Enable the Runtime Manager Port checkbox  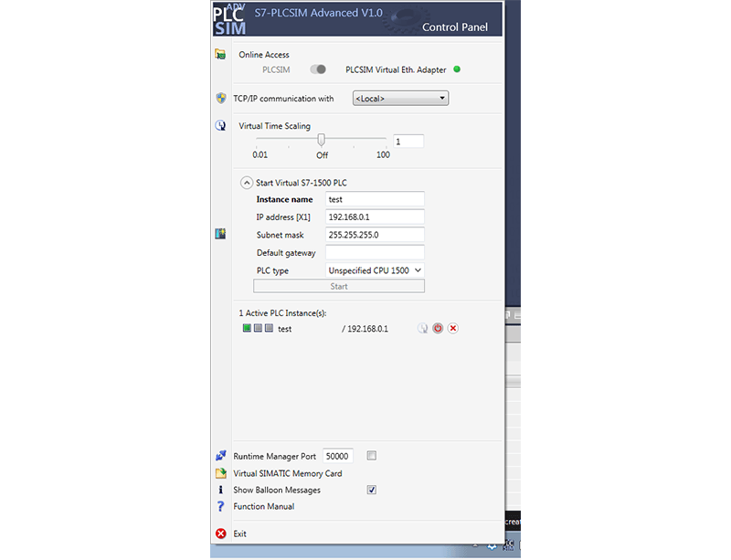tap(372, 456)
